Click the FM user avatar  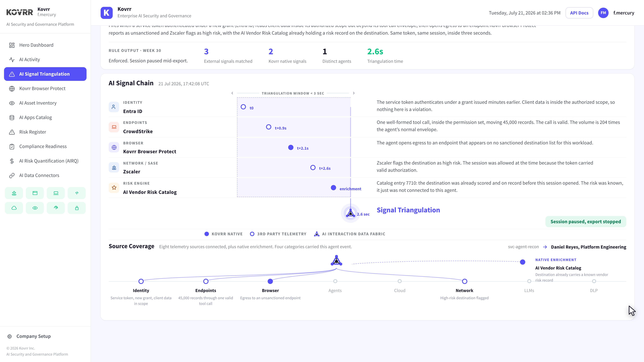(603, 13)
